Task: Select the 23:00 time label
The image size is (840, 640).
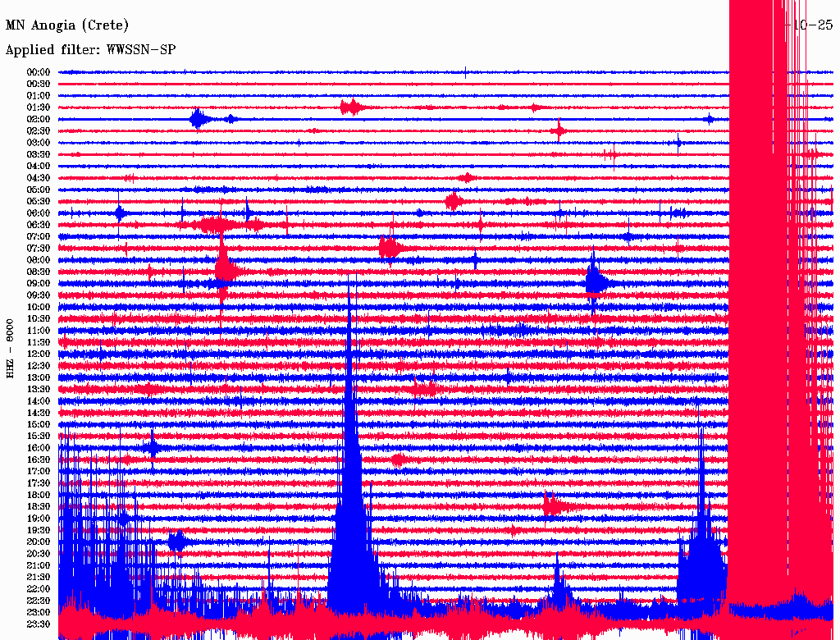Action: 39,612
